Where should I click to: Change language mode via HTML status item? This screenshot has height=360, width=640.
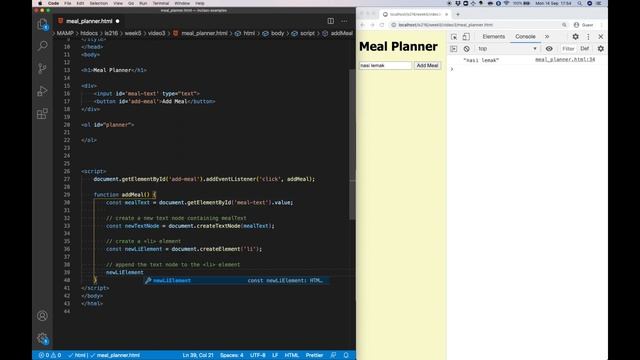[x=291, y=355]
